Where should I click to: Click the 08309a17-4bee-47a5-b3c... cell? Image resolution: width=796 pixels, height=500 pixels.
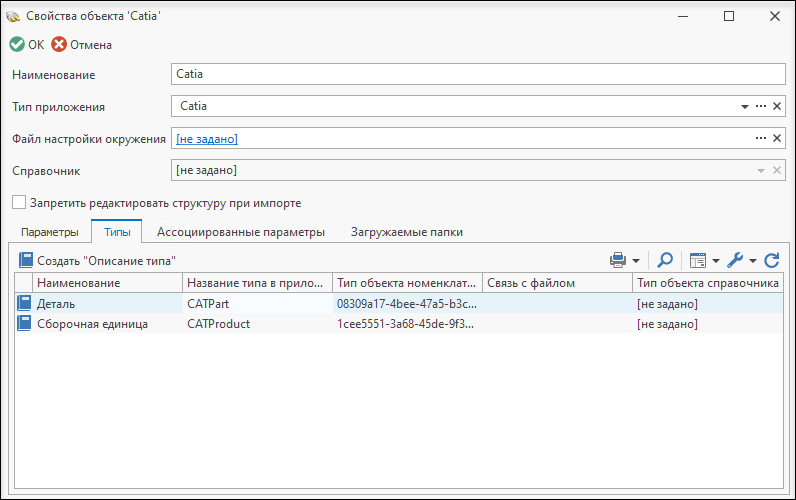(x=407, y=304)
